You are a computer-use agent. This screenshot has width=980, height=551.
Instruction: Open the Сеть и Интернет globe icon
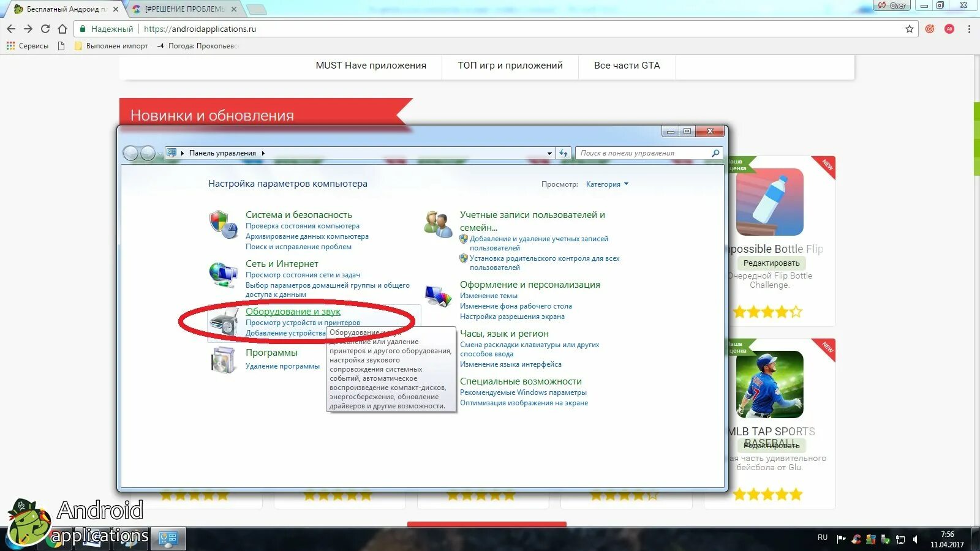coord(223,274)
